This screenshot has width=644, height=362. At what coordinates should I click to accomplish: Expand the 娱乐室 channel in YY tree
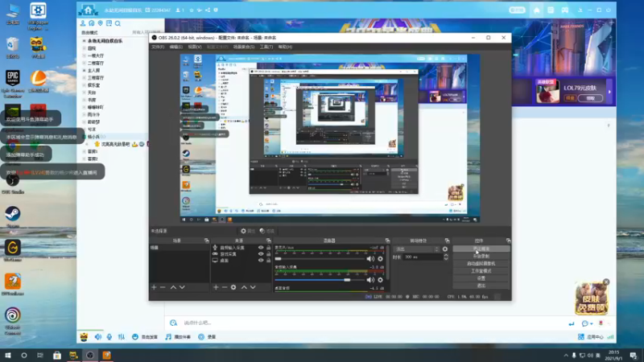tap(85, 85)
